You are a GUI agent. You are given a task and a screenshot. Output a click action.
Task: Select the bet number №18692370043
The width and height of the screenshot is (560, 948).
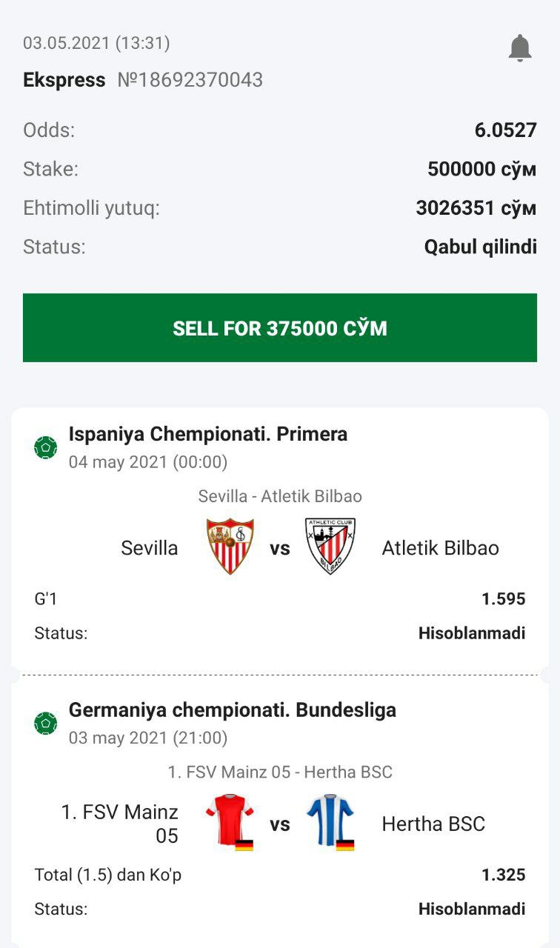[x=190, y=80]
